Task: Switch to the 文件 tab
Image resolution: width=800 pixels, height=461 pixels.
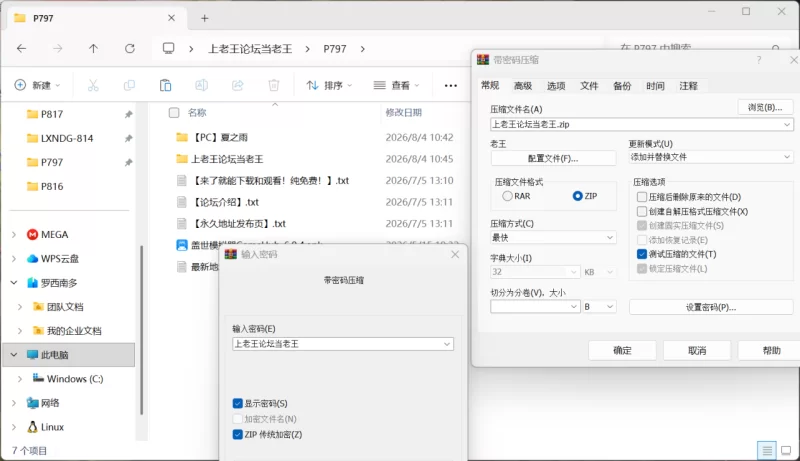Action: [x=589, y=86]
